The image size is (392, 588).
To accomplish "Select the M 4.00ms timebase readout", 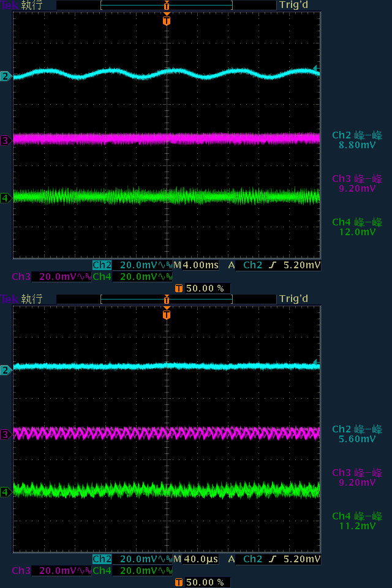I will coord(196,265).
